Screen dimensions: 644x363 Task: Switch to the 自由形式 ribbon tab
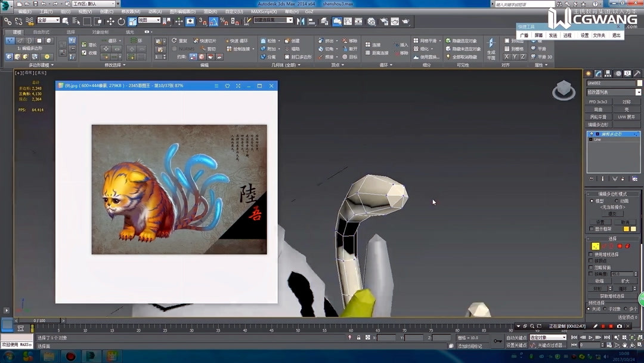pos(42,32)
